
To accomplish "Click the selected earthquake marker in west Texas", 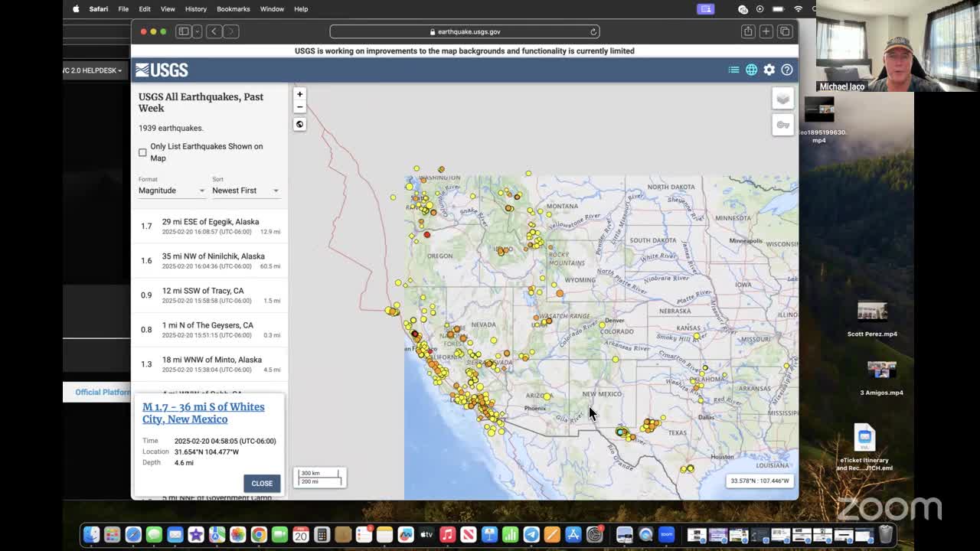I will point(621,432).
